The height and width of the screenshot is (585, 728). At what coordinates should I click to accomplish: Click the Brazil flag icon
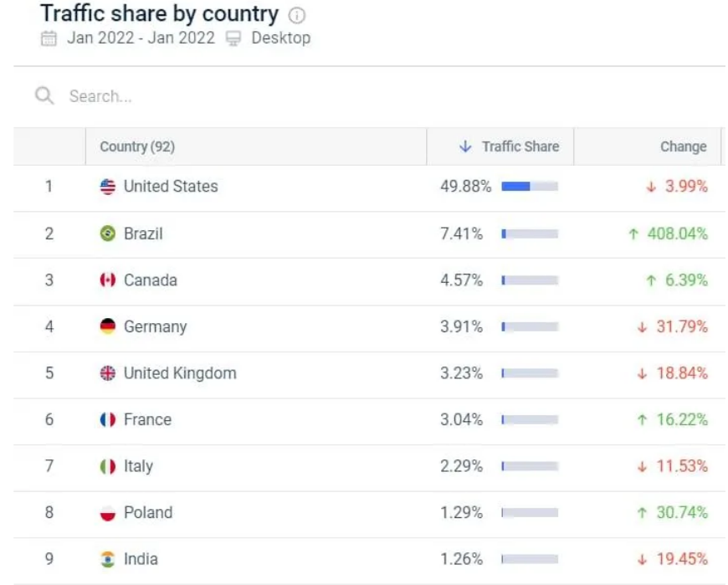108,233
